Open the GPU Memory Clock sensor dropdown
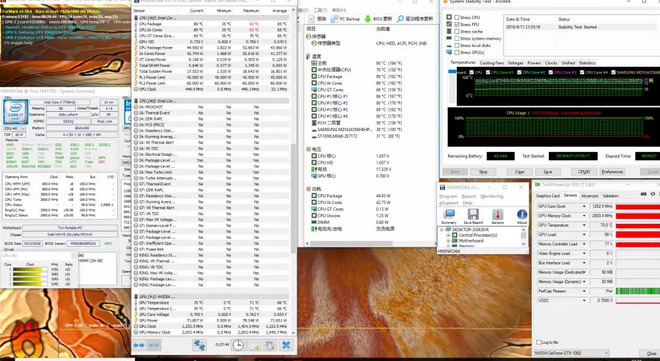The image size is (660, 361). pyautogui.click(x=584, y=216)
